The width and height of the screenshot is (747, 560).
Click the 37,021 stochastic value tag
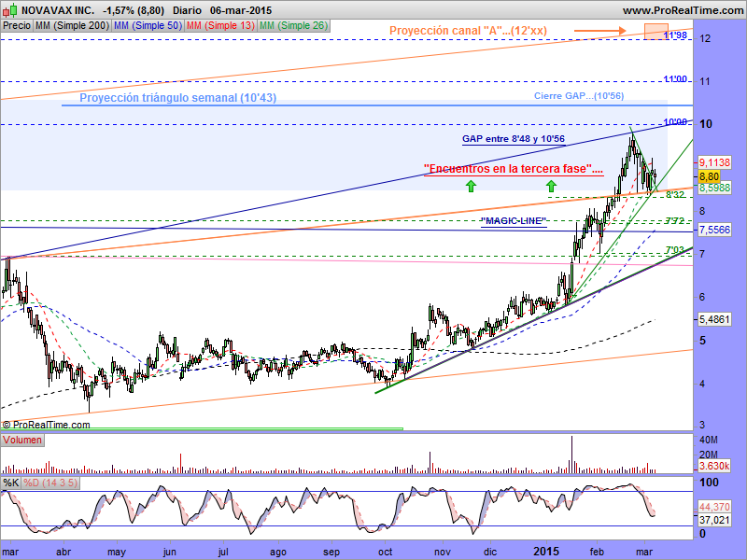click(x=714, y=520)
